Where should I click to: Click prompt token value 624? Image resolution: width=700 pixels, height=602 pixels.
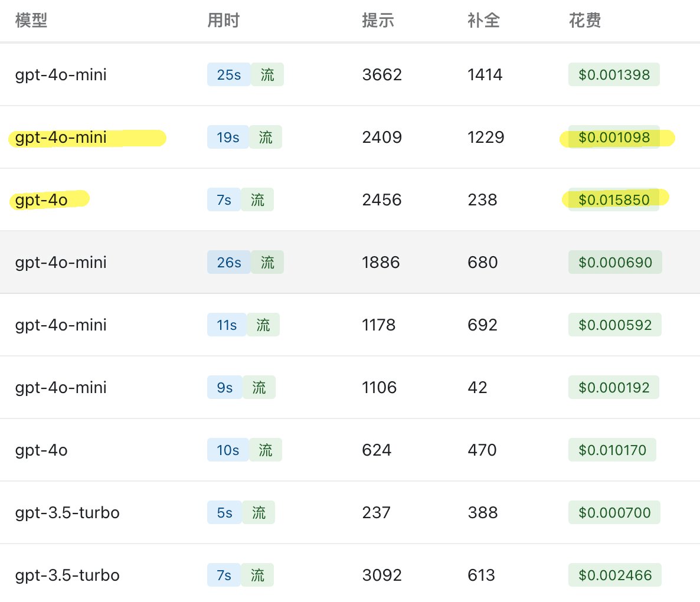377,449
